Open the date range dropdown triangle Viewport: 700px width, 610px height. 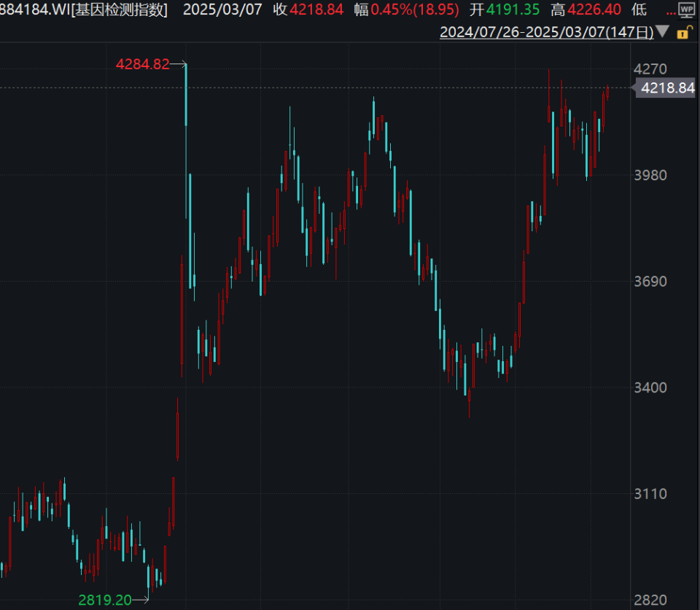click(662, 31)
